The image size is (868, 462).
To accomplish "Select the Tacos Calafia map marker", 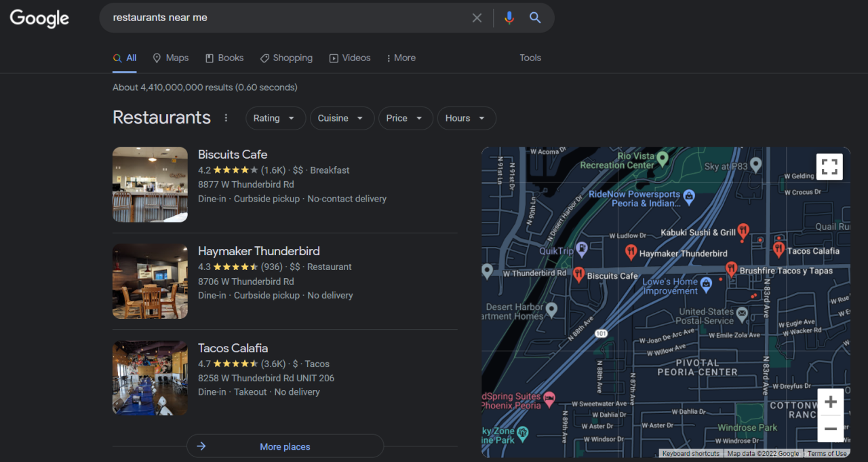I will [x=778, y=249].
